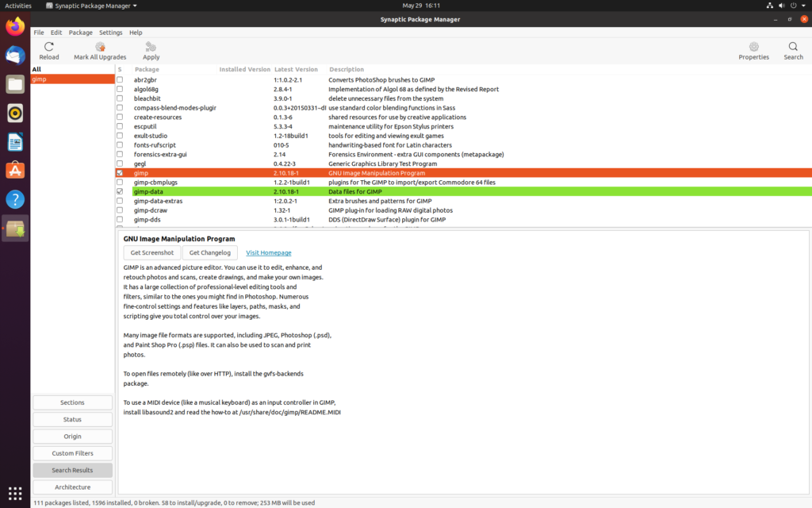Follow the Visit Homepage link
Viewport: 812px width, 508px height.
click(268, 253)
